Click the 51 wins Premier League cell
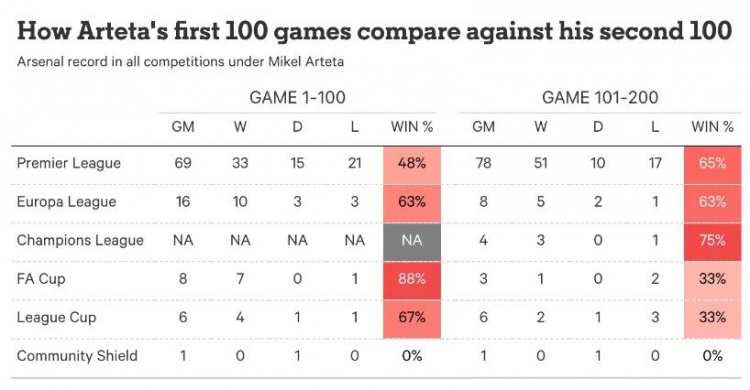This screenshot has width=750, height=390. 540,164
